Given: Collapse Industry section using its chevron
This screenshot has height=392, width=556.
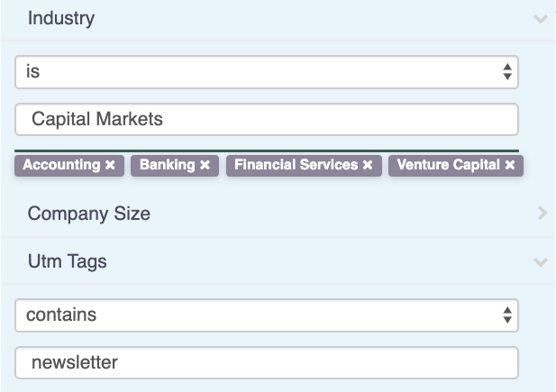Looking at the screenshot, I should [x=541, y=18].
